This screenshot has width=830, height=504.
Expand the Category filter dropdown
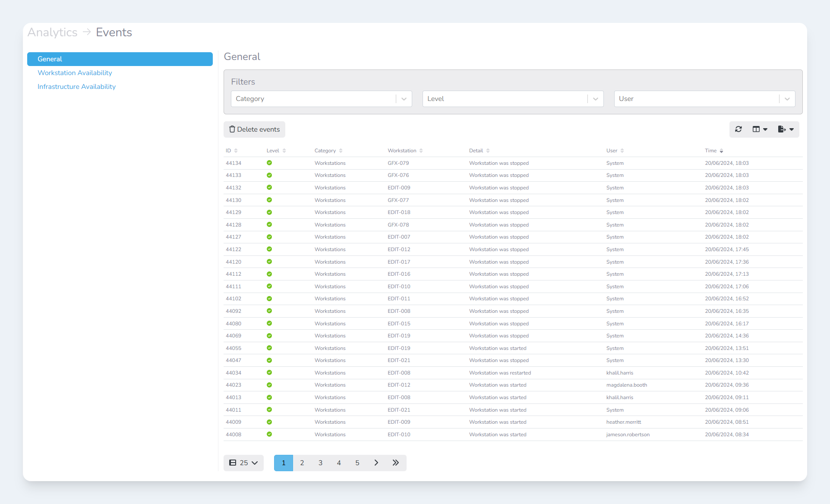click(x=404, y=99)
